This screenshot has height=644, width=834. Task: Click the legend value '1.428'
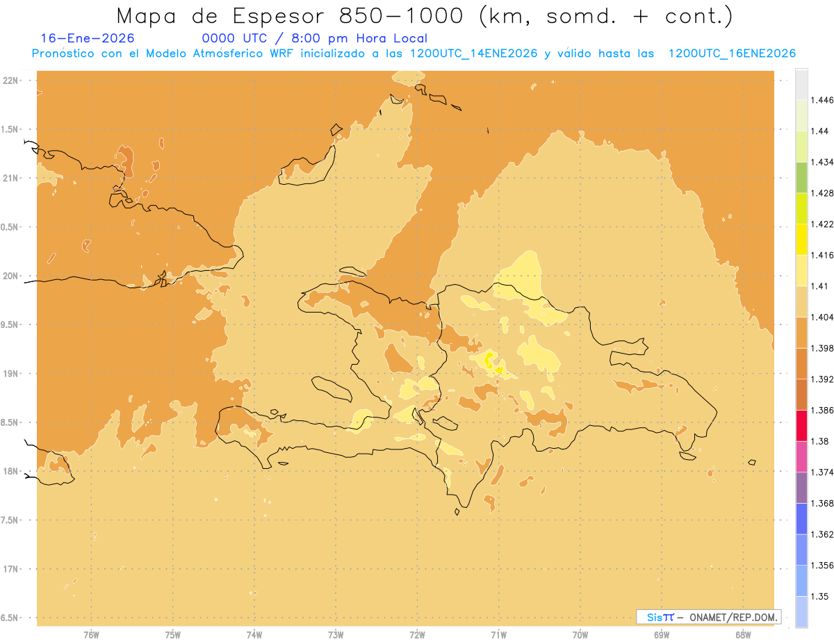coord(824,193)
